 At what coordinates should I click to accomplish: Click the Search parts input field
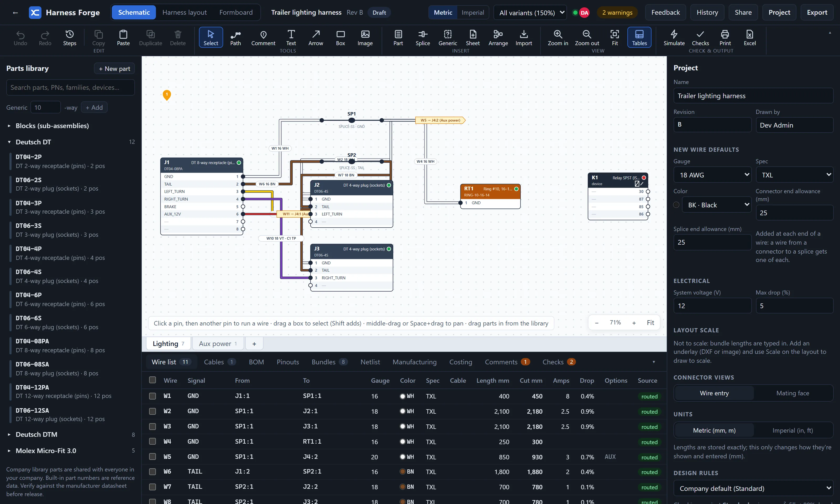pyautogui.click(x=70, y=88)
